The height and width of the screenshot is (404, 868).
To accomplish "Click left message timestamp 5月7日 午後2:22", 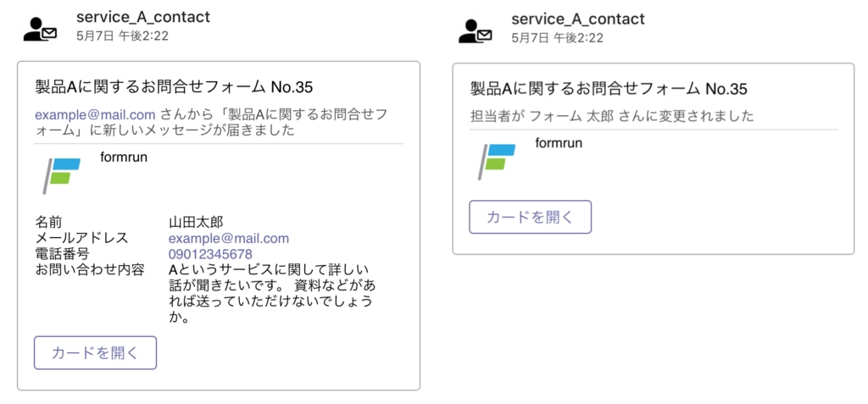I will pyautogui.click(x=122, y=36).
